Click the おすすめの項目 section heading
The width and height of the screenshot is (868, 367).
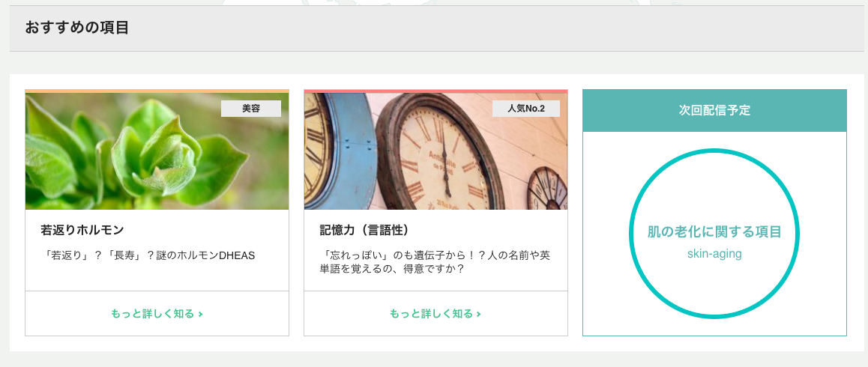(77, 28)
